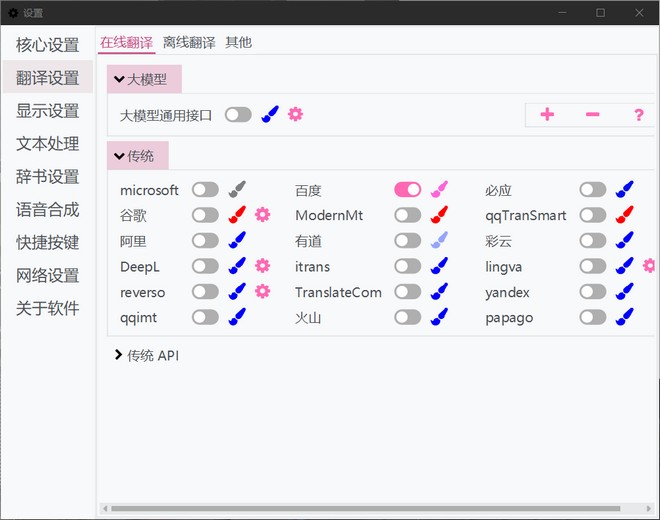Viewport: 660px width, 520px height.
Task: Enable the yandex translator toggle
Action: (x=593, y=291)
